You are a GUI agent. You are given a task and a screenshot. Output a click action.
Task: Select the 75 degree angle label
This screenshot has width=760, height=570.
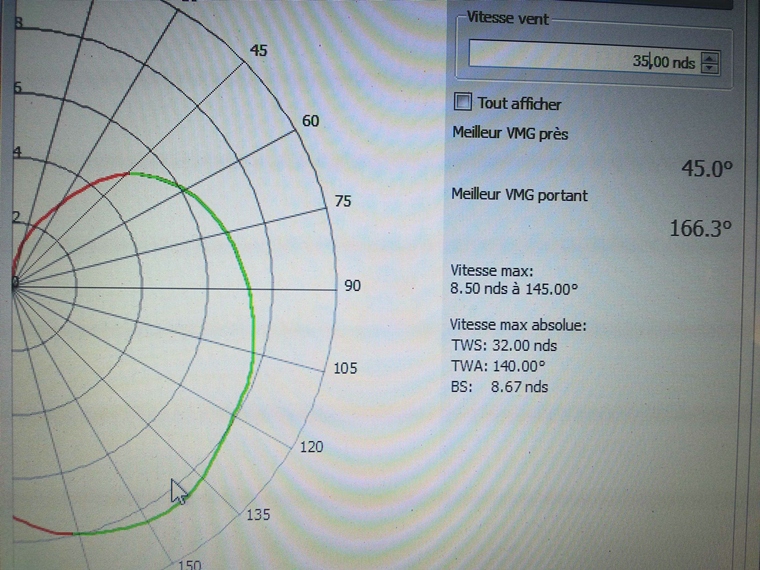(x=343, y=201)
